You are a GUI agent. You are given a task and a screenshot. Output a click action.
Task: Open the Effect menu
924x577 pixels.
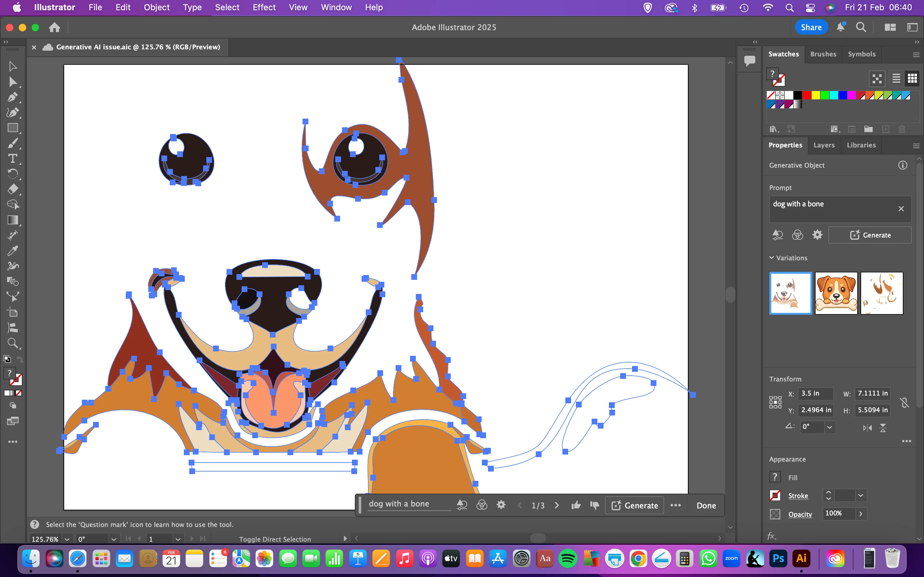[264, 7]
